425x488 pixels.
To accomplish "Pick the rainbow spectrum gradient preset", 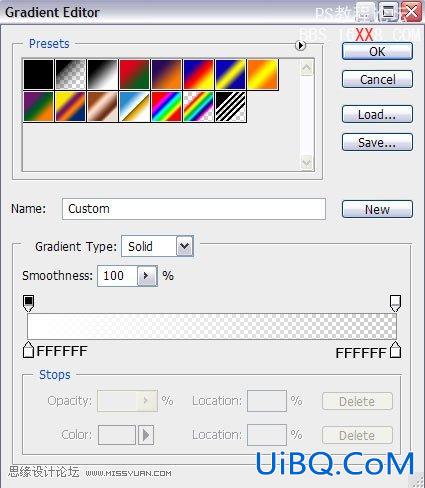I will click(167, 106).
